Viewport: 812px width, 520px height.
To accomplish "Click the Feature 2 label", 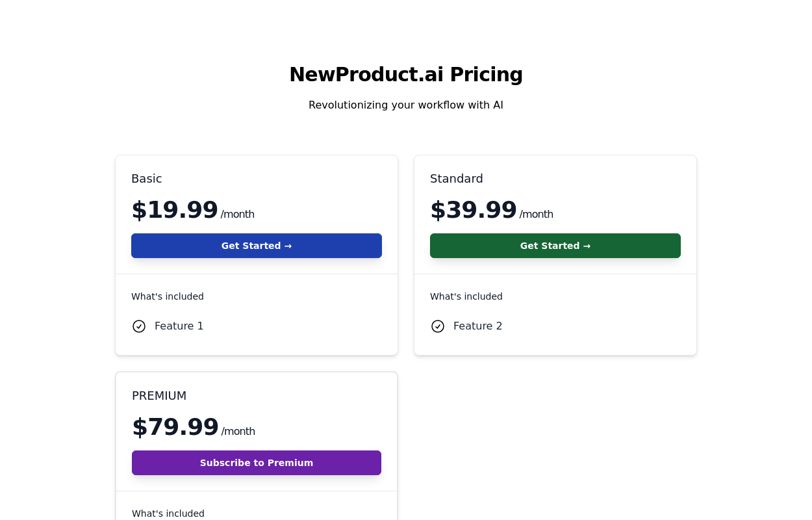I will tap(478, 326).
